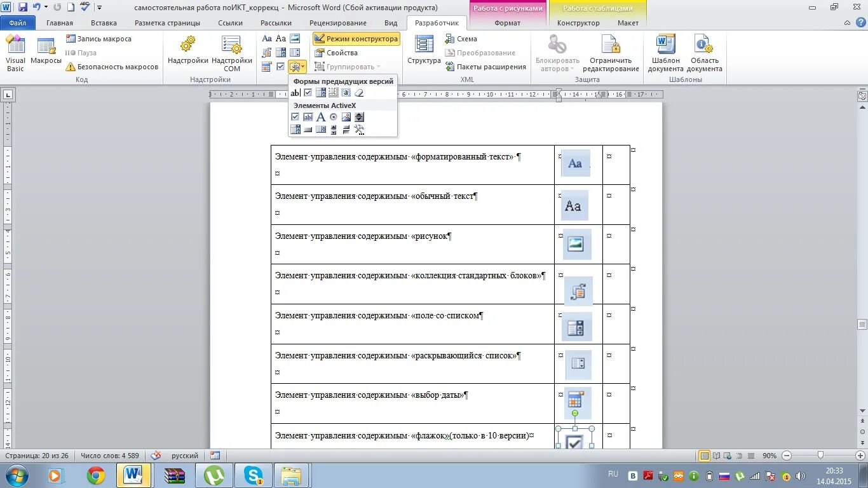Viewport: 868px width, 488px height.
Task: Insert legacy frame form
Action: tap(334, 93)
